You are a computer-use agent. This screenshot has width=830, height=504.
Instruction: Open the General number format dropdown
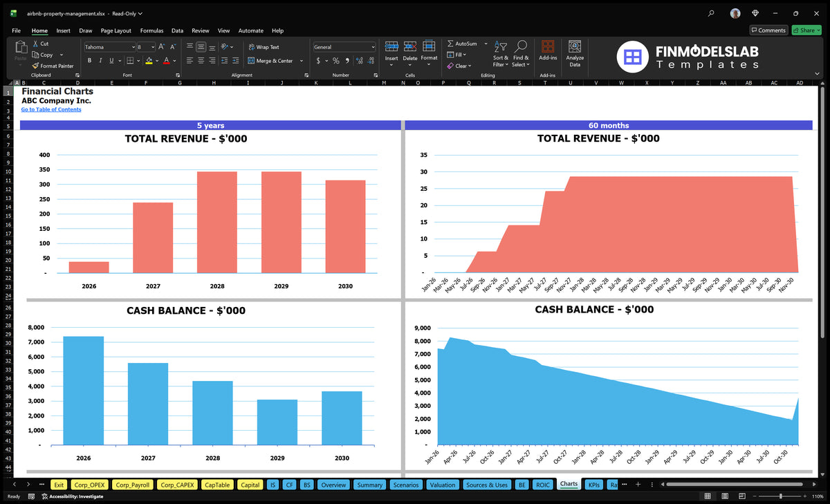click(373, 47)
